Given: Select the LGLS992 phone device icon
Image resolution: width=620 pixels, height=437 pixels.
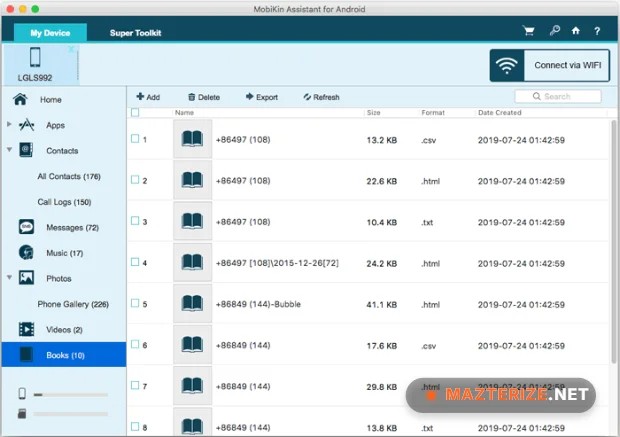Looking at the screenshot, I should (35, 57).
